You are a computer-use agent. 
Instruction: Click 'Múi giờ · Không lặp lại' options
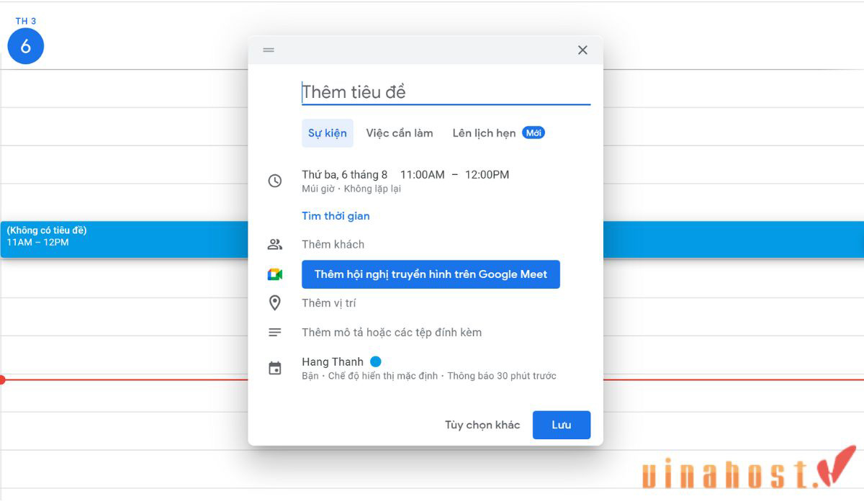click(x=351, y=189)
